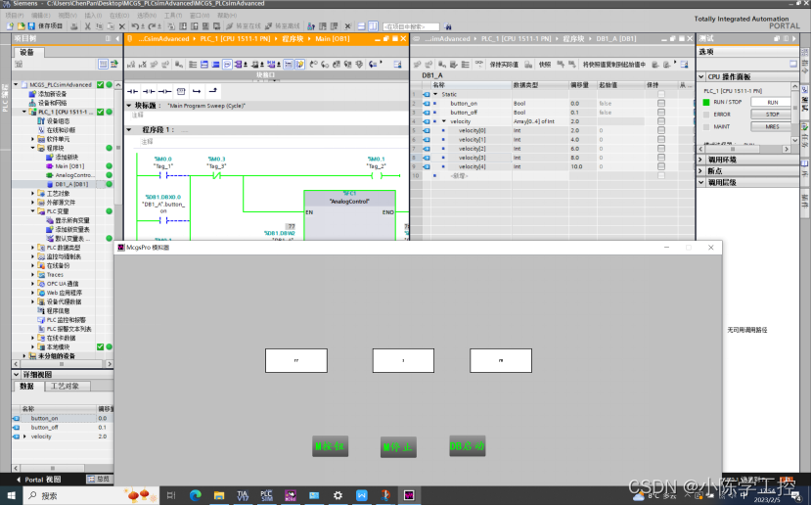Open the 插入(I) menu
Viewport: 812px width, 506px height.
pyautogui.click(x=93, y=16)
